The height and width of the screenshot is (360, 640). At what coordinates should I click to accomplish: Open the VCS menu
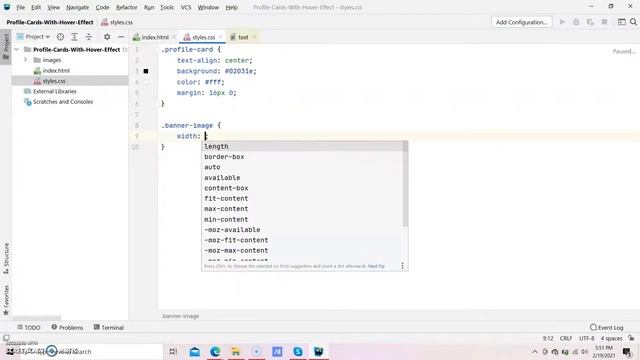click(186, 7)
